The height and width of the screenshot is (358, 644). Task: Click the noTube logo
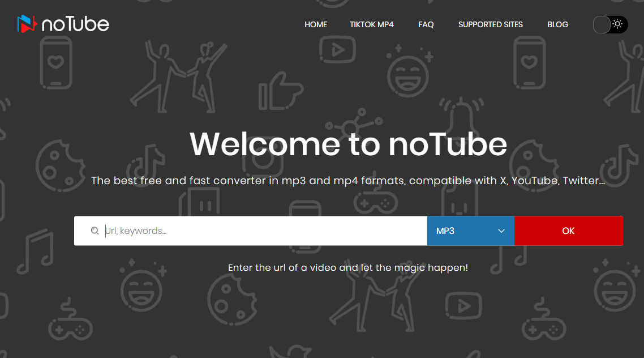point(63,24)
